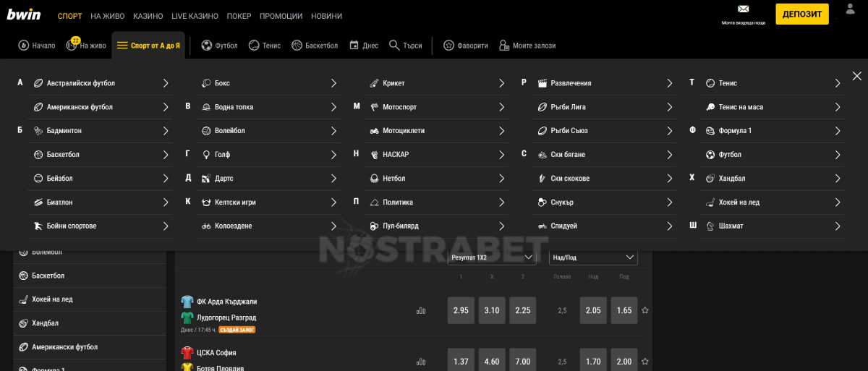The width and height of the screenshot is (868, 371).
Task: Click the bwin logo
Action: [24, 14]
